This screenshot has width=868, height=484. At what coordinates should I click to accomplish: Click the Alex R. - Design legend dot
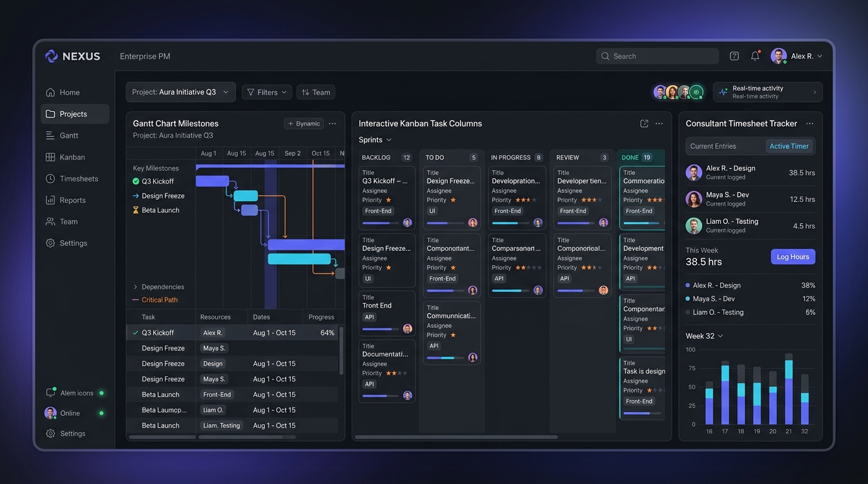[688, 285]
